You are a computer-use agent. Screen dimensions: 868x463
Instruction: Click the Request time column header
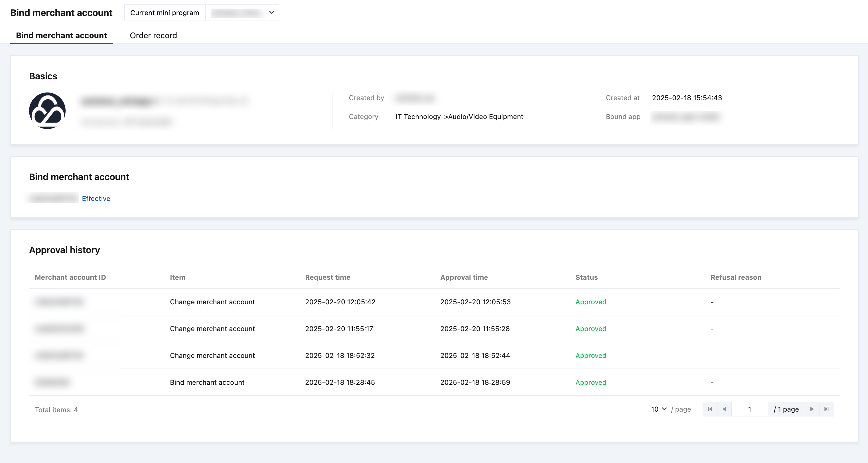(328, 277)
